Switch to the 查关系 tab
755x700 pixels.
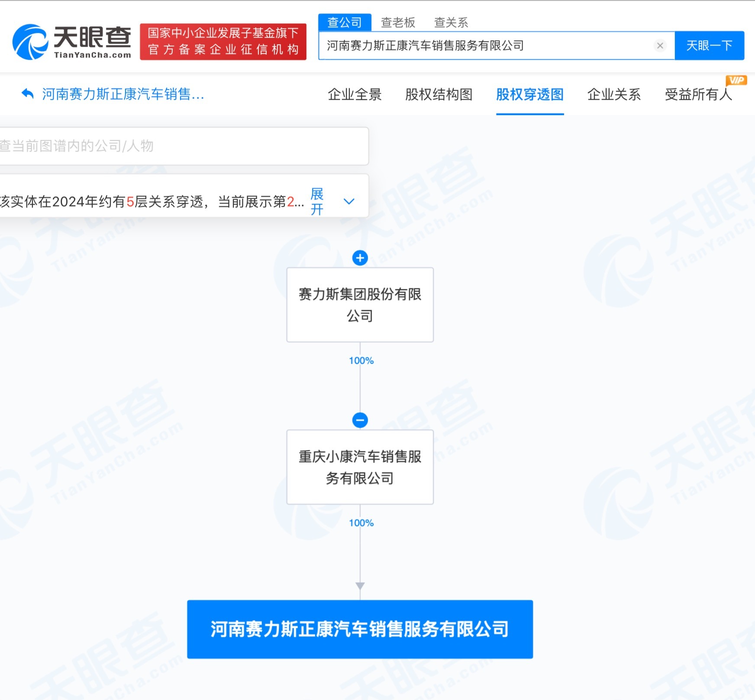tap(451, 23)
